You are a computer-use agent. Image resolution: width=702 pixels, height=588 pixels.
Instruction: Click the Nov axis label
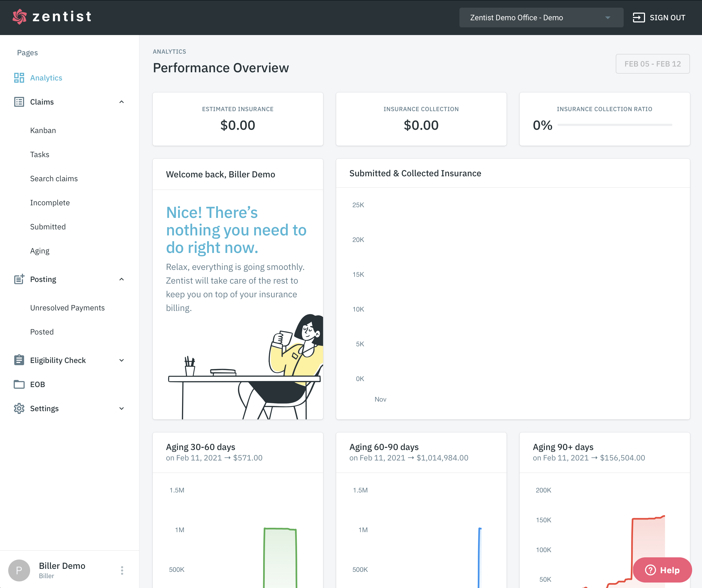[380, 399]
